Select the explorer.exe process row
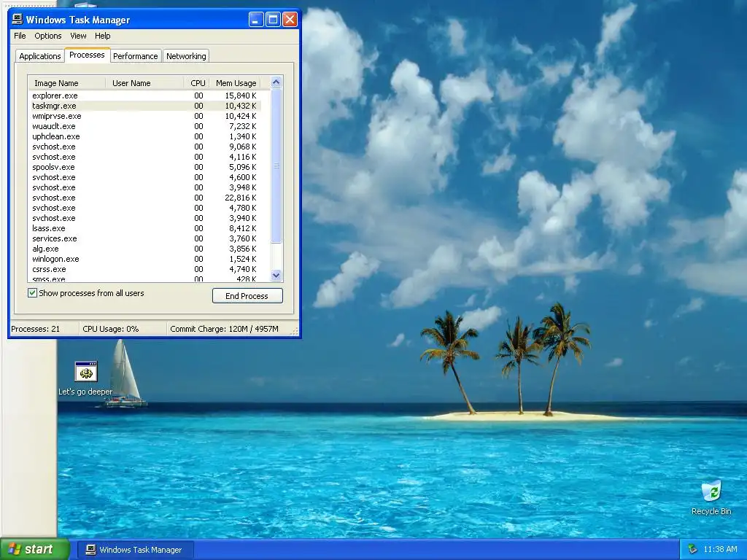This screenshot has height=560, width=747. (145, 96)
